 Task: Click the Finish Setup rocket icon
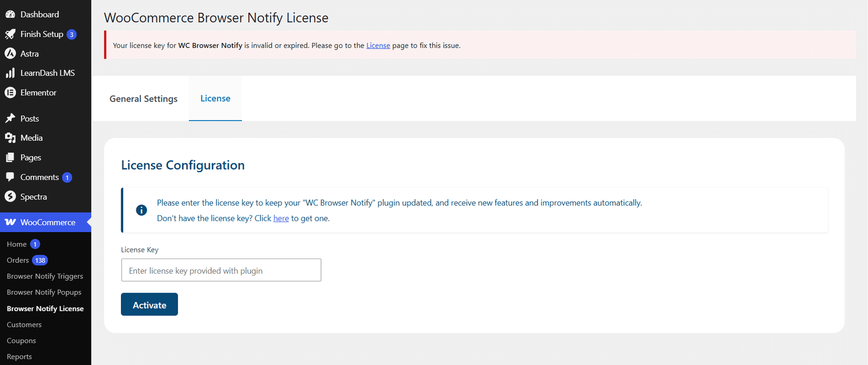point(10,34)
